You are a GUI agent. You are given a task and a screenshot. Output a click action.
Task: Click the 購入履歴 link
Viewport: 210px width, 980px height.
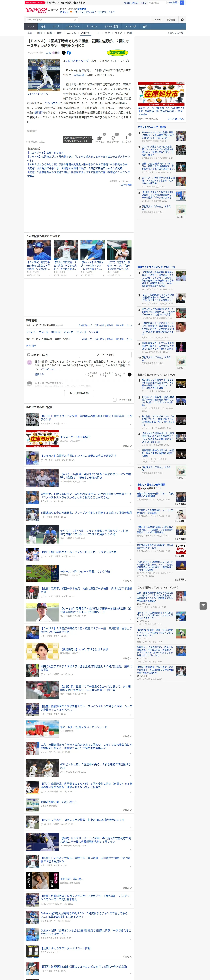click(x=171, y=20)
